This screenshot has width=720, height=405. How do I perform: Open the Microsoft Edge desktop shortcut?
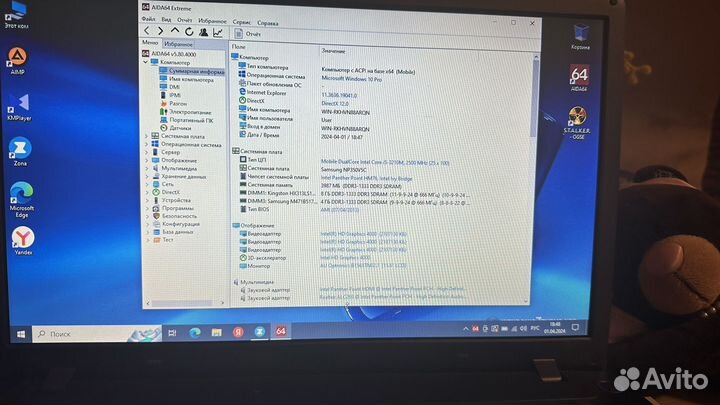click(21, 199)
